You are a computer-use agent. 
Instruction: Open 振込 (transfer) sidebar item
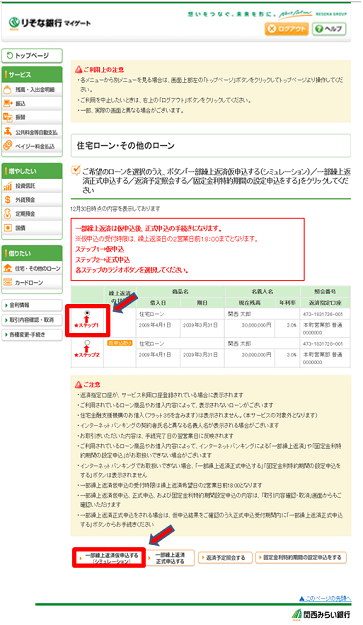(32, 104)
